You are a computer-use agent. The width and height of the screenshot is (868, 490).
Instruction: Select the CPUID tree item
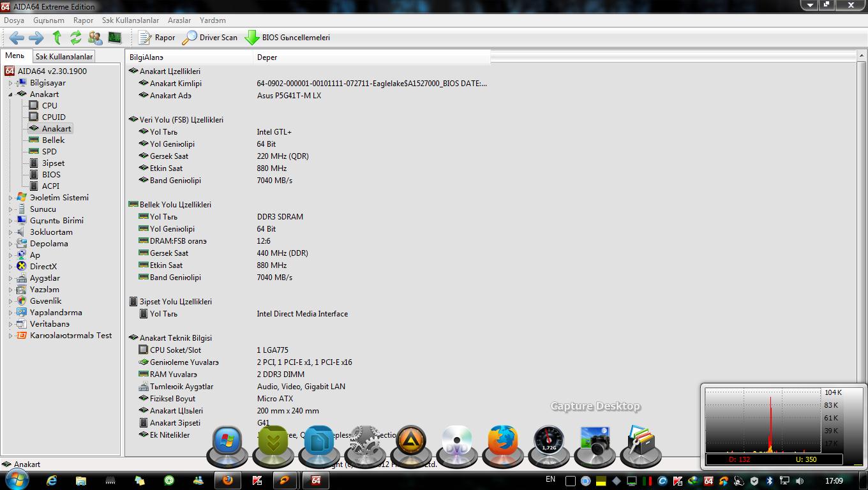pos(54,117)
